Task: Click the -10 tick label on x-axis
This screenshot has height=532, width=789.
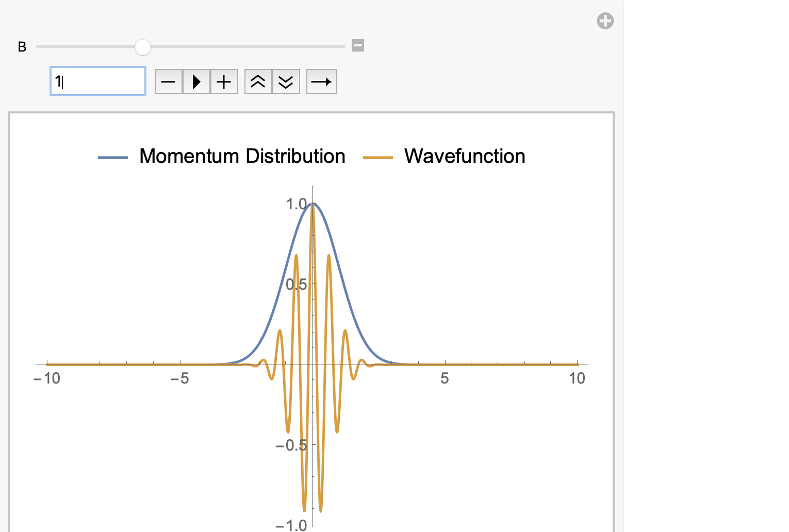Action: click(47, 378)
